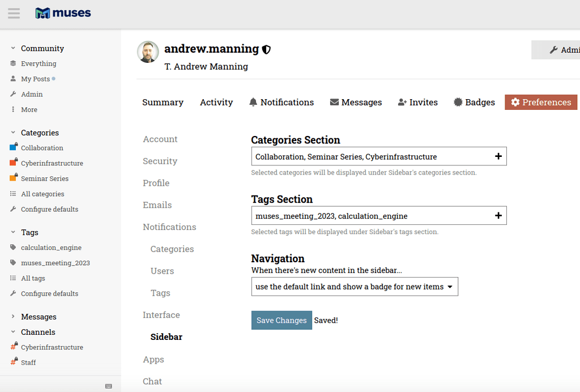This screenshot has width=580, height=392.
Task: Collapse the Community section
Action: (x=13, y=48)
